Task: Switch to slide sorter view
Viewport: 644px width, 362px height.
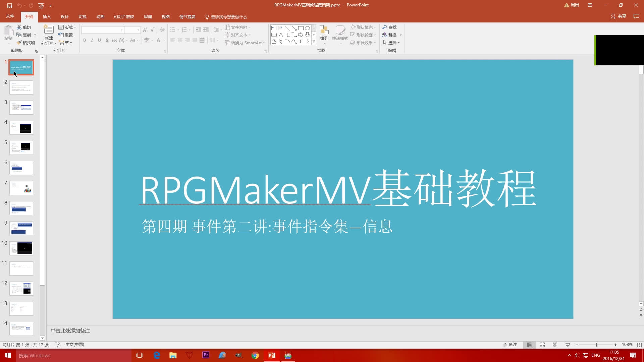Action: [542, 345]
